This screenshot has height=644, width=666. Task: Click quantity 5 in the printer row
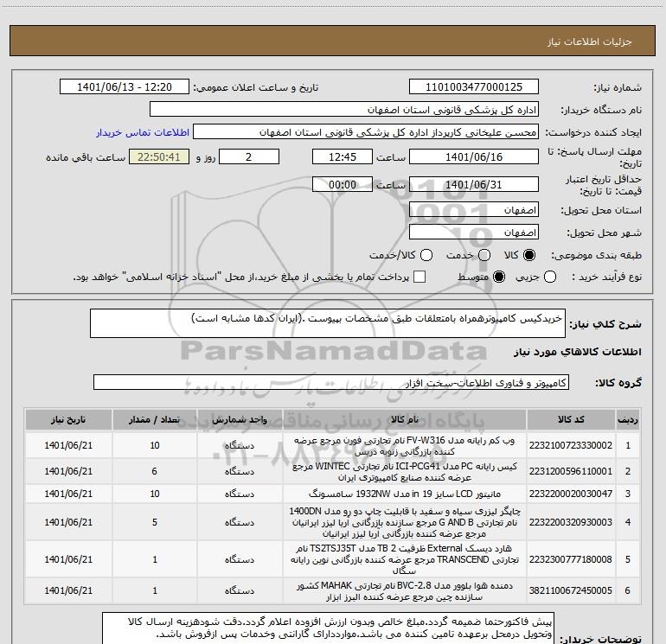coord(155,522)
